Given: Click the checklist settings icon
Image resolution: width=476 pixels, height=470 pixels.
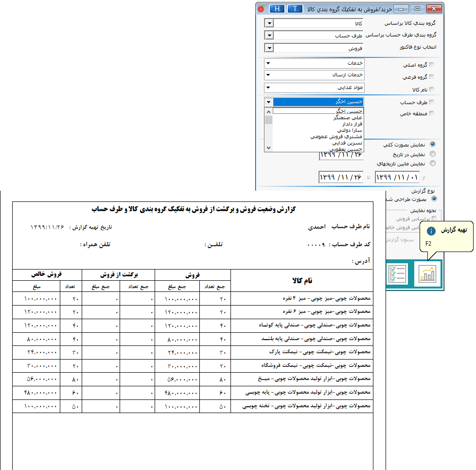Looking at the screenshot, I should (x=398, y=274).
